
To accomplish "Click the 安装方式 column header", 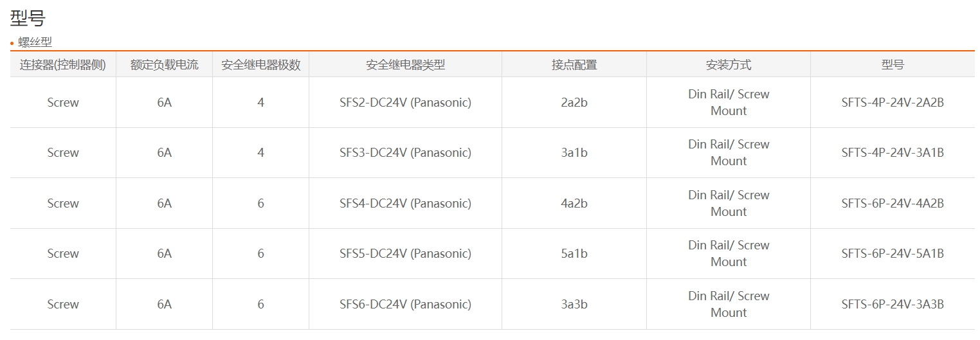I will [729, 65].
